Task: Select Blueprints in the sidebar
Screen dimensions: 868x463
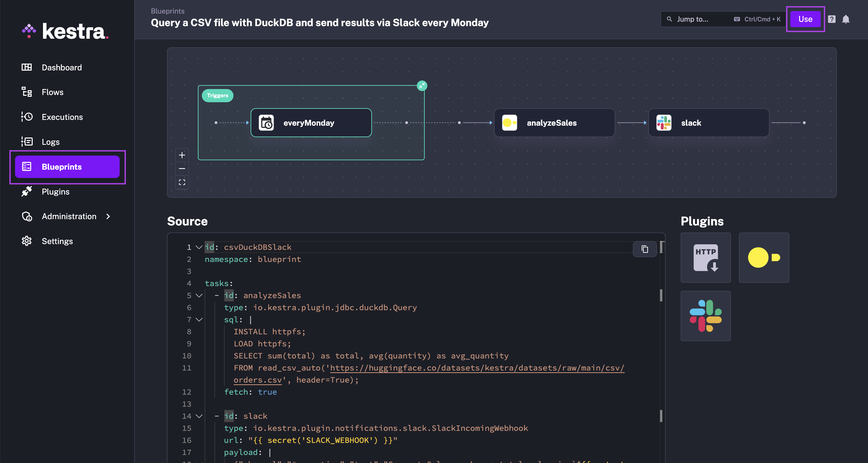Action: click(67, 167)
